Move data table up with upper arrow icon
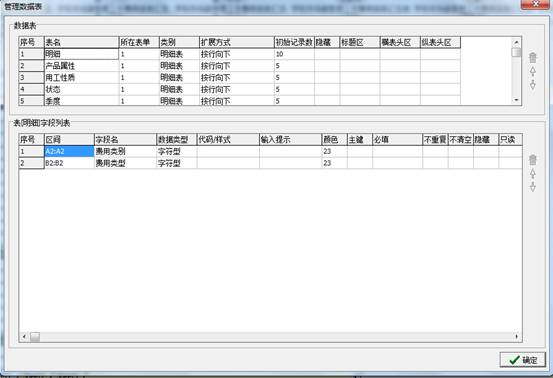The width and height of the screenshot is (553, 378). pyautogui.click(x=533, y=71)
